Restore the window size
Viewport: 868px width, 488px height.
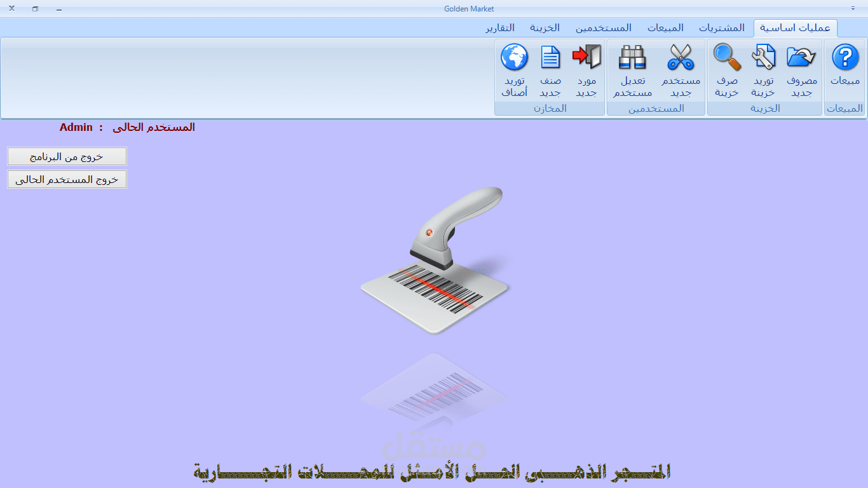[35, 9]
